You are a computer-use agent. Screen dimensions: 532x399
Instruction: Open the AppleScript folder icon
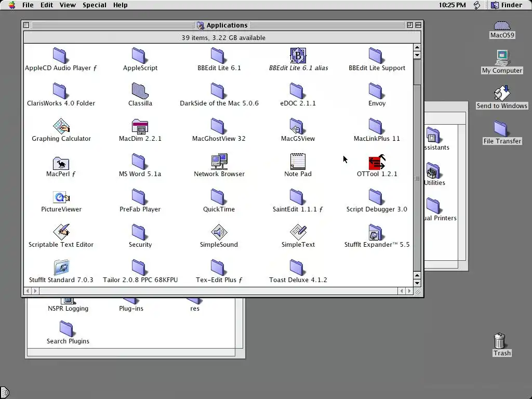coord(138,56)
